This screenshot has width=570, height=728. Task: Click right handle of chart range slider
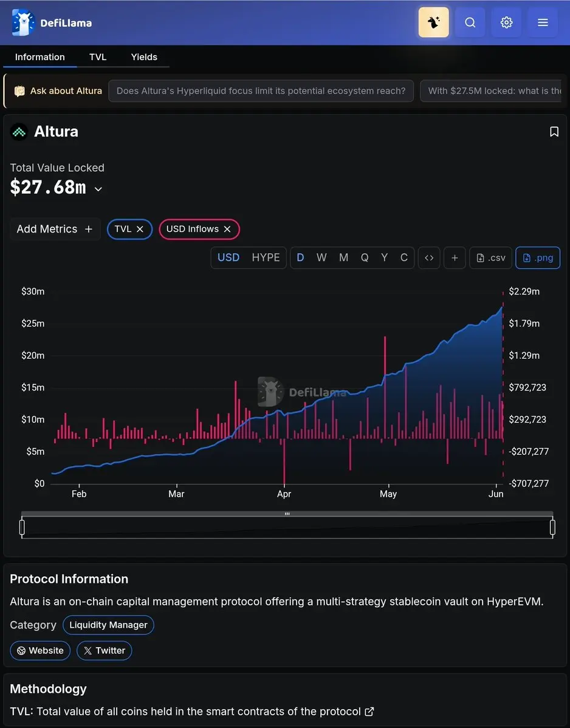pos(552,528)
